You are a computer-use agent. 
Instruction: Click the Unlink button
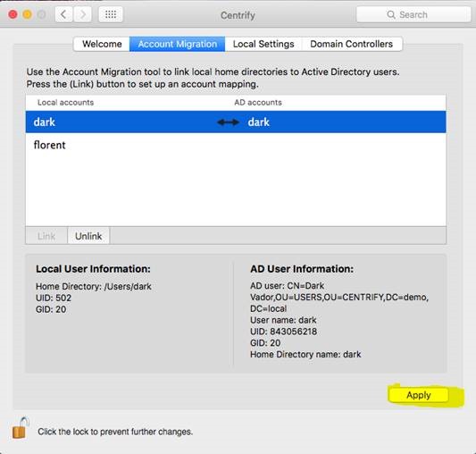coord(88,236)
